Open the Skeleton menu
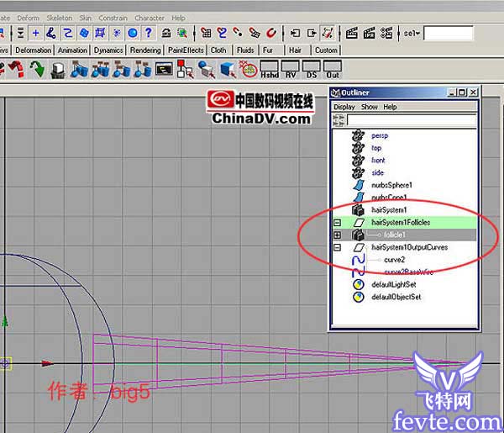The width and height of the screenshot is (504, 433). [60, 18]
